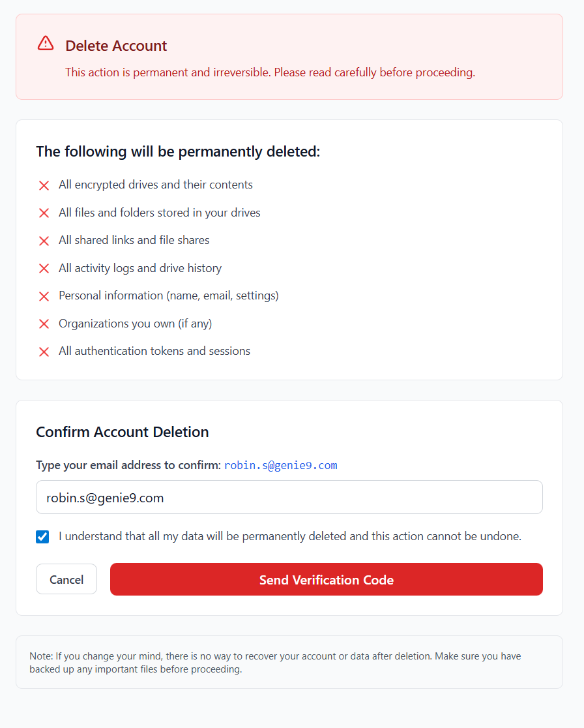Click the Delete Account heading

pyautogui.click(x=116, y=46)
